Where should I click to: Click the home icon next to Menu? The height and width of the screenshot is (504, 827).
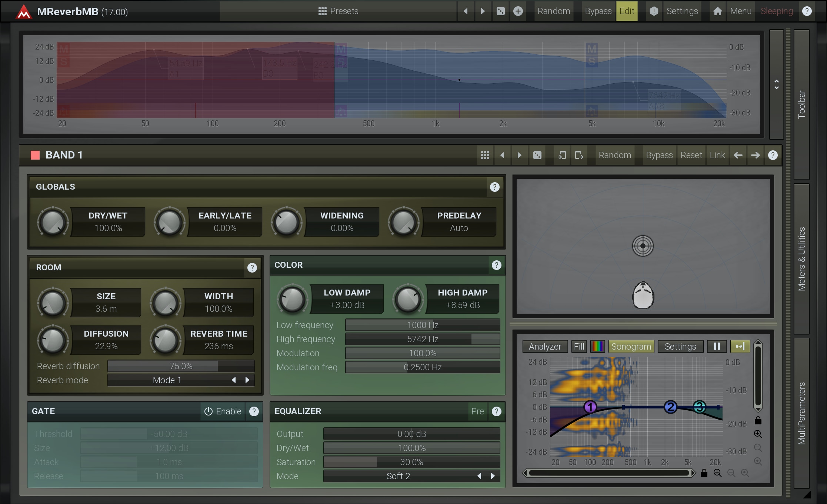coord(717,11)
